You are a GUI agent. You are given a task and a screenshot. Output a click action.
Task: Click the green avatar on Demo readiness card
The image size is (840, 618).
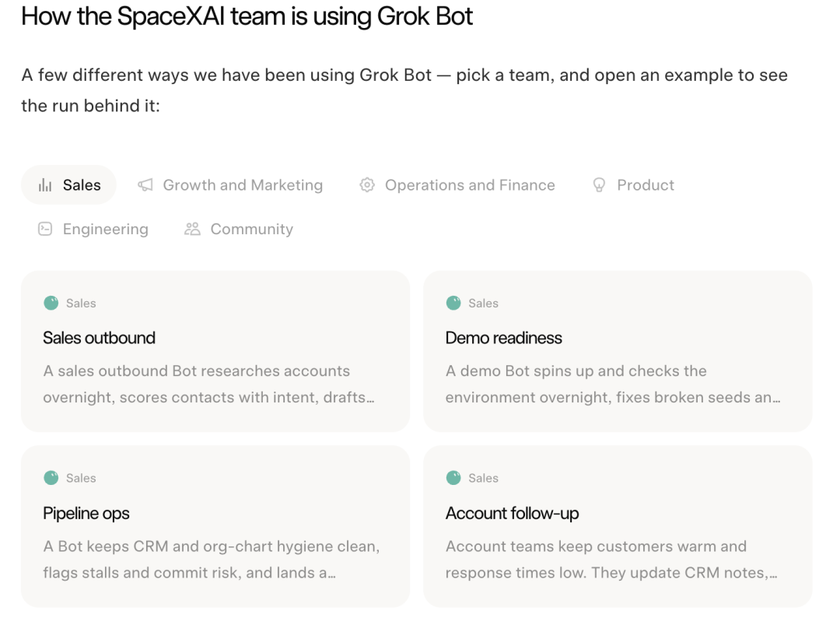coord(453,303)
